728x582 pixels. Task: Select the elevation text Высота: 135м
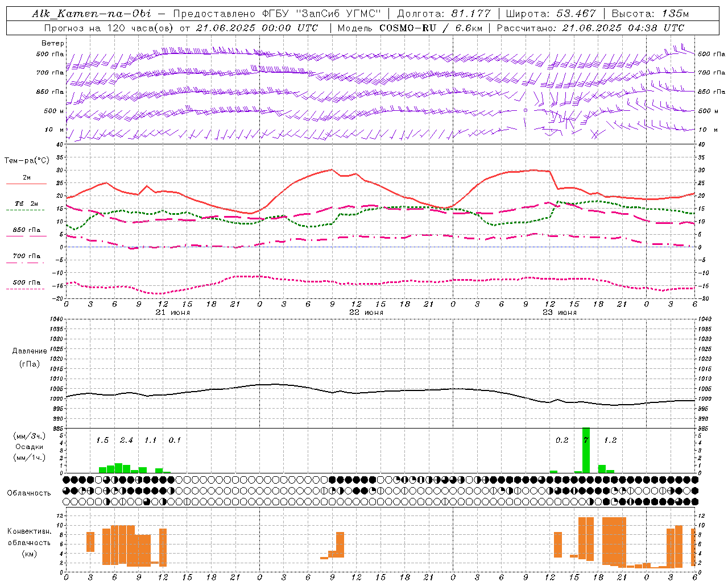click(x=651, y=14)
